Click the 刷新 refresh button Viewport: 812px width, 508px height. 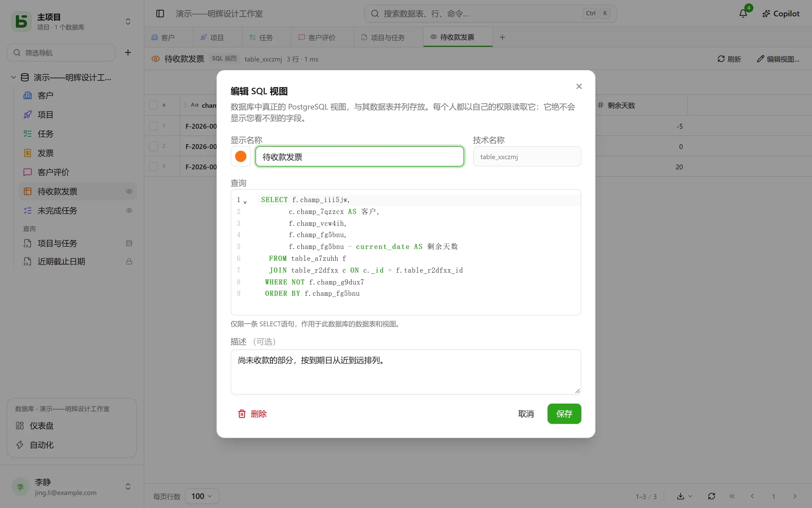pos(729,59)
